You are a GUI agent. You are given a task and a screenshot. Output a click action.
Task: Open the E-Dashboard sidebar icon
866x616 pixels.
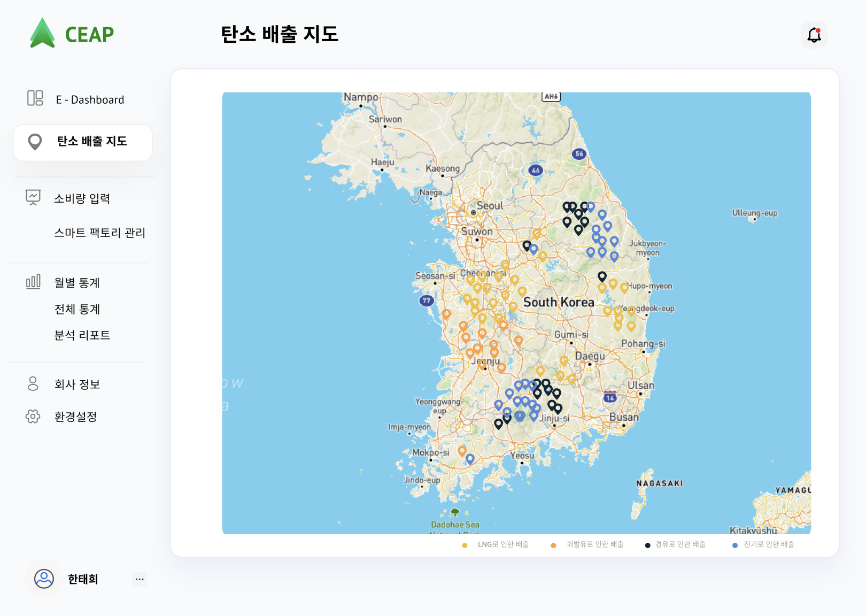coord(34,99)
